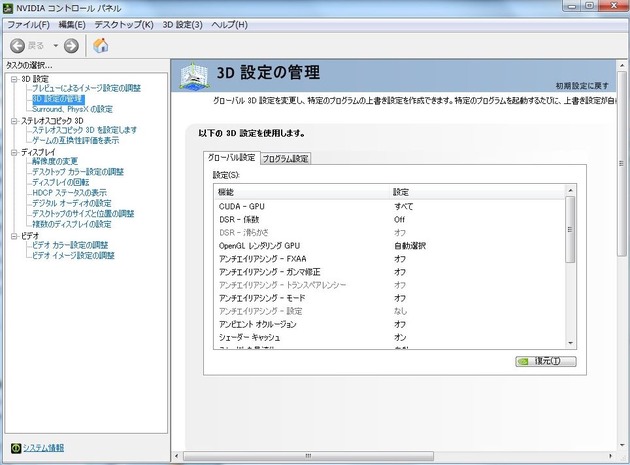
Task: Open the 編集(E) menu
Action: 72,25
